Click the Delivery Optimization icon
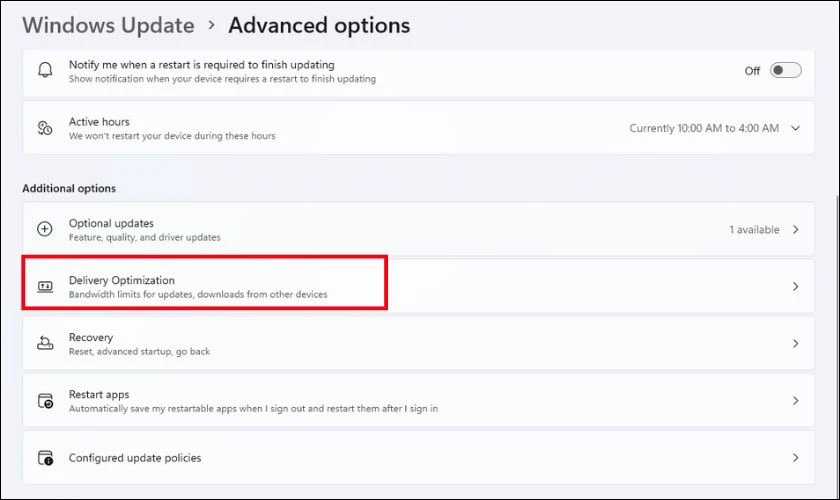Image resolution: width=840 pixels, height=500 pixels. coord(45,287)
